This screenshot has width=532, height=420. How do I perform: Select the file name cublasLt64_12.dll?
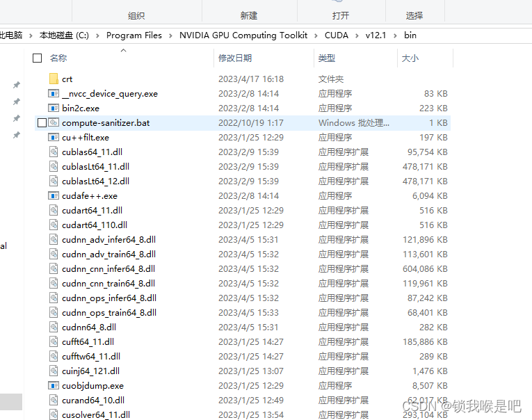(95, 181)
